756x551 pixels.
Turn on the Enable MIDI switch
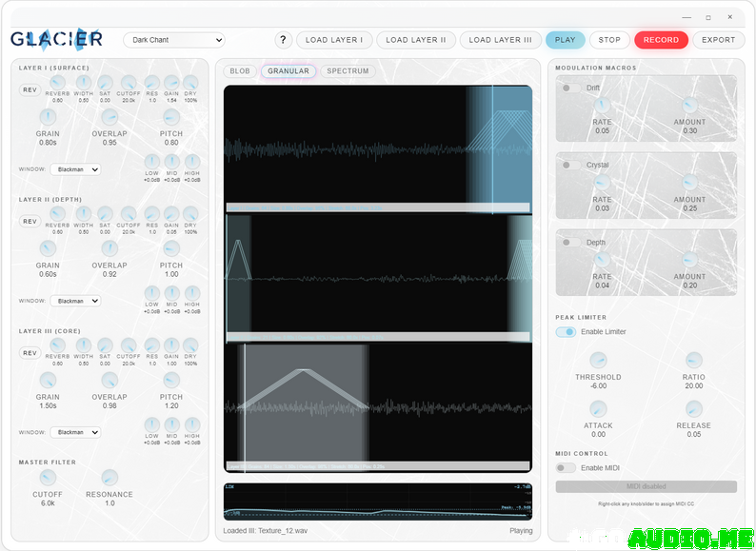[x=566, y=467]
